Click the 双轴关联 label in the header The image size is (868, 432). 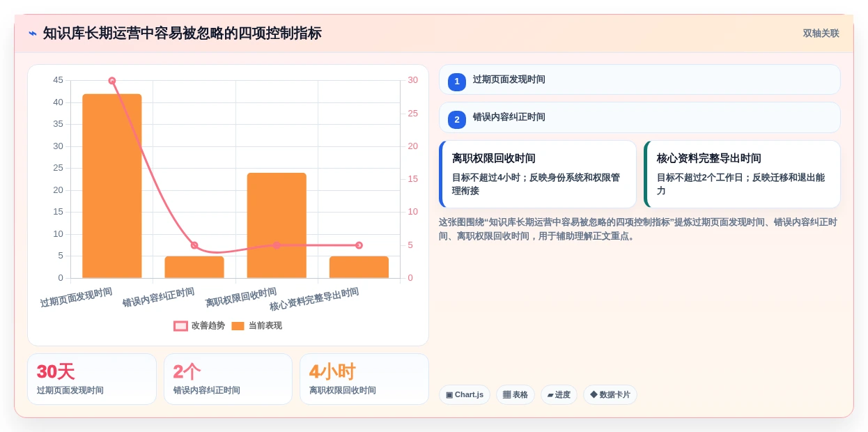tap(821, 33)
